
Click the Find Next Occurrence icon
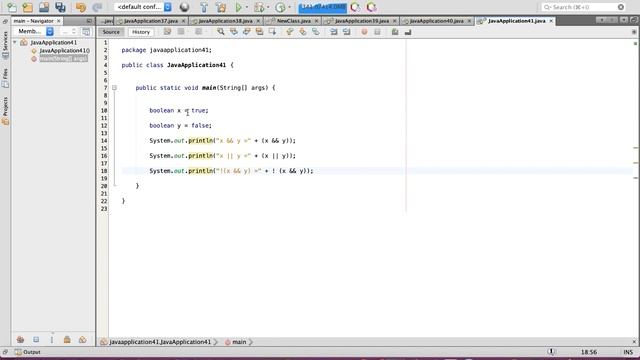coord(247,32)
